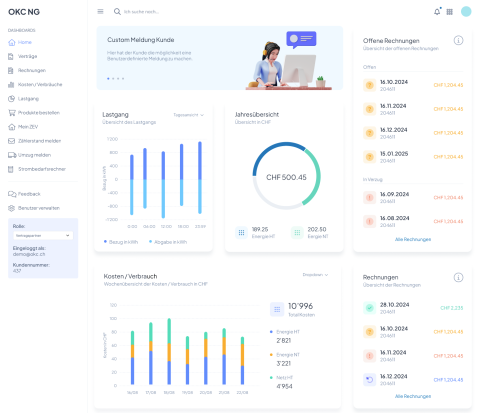Open notifications via the bell icon
The width and height of the screenshot is (479, 413).
click(x=437, y=12)
